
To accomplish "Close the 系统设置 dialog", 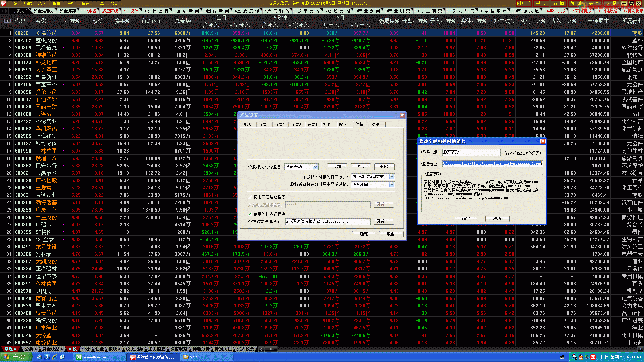I will [x=402, y=115].
